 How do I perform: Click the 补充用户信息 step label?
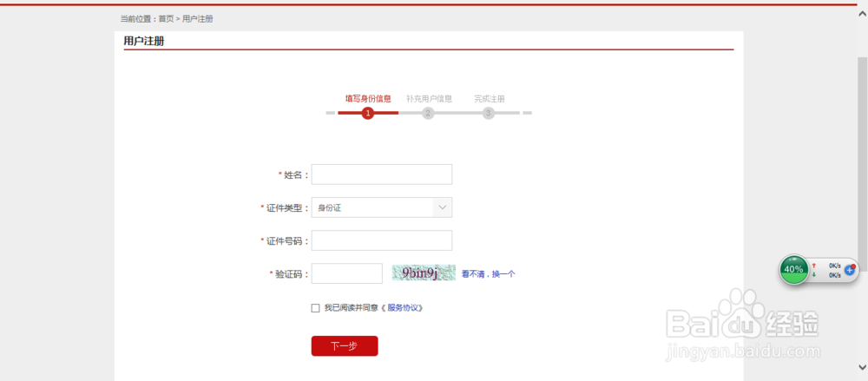(x=429, y=99)
